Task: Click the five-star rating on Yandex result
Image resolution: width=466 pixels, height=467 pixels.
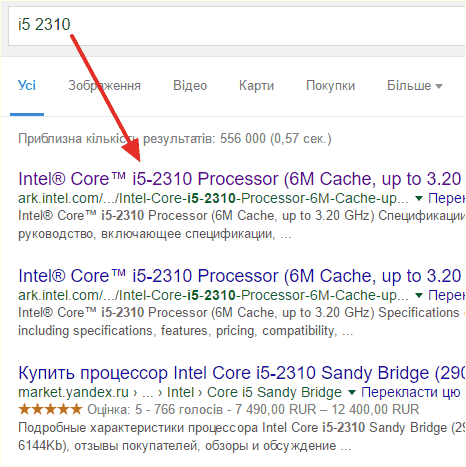Action: 50,409
